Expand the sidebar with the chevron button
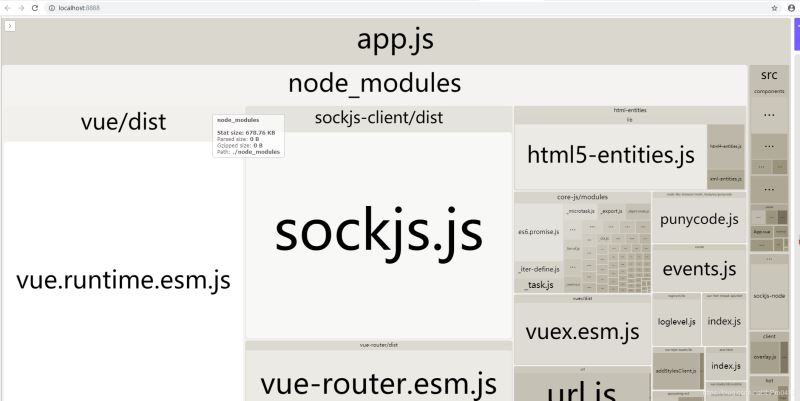The image size is (800, 401). point(10,26)
